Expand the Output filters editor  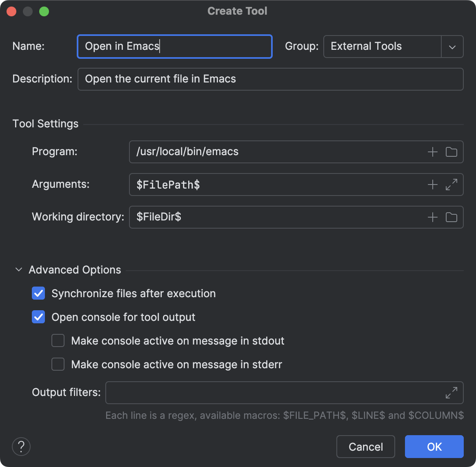pyautogui.click(x=452, y=393)
